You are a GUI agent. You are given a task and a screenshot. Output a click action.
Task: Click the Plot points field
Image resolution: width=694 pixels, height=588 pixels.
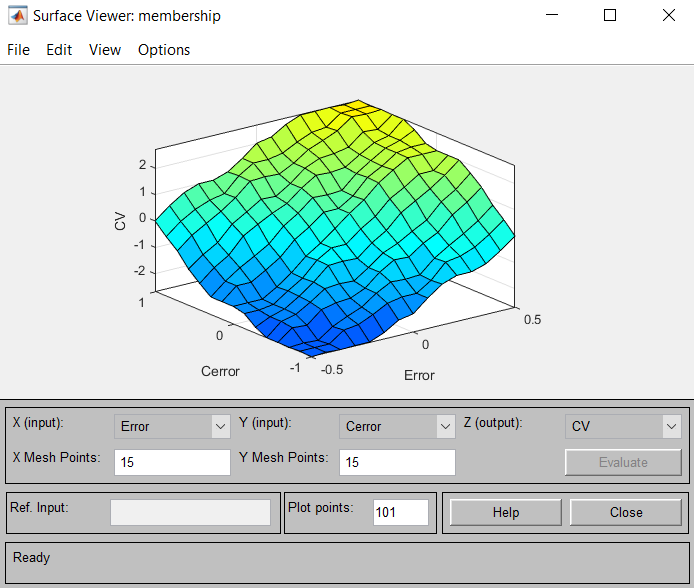pyautogui.click(x=401, y=512)
